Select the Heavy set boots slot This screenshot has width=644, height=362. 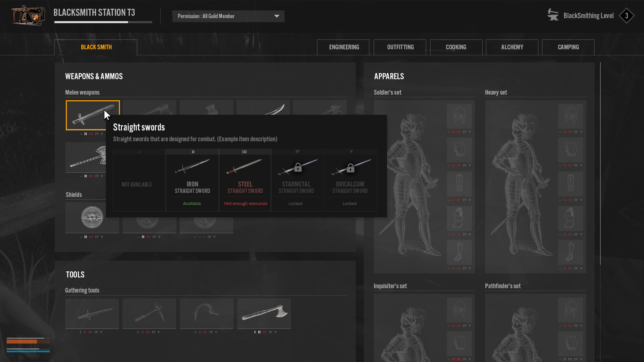point(570,253)
